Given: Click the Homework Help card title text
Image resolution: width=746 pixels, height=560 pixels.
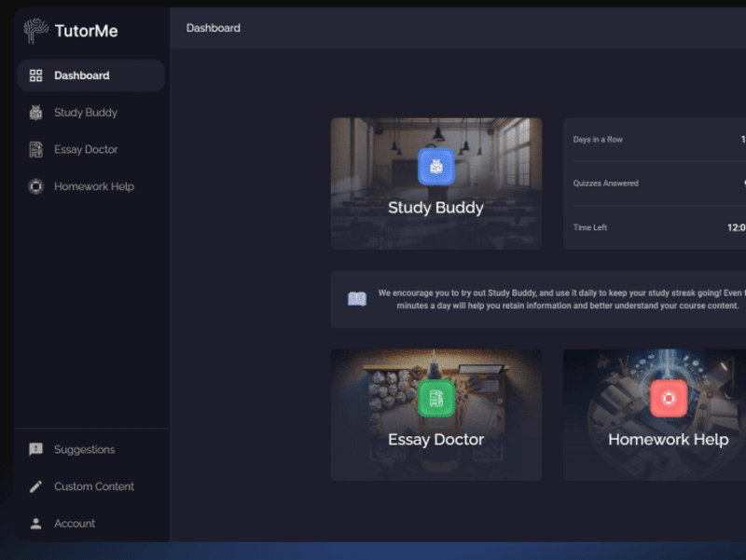Looking at the screenshot, I should [669, 439].
